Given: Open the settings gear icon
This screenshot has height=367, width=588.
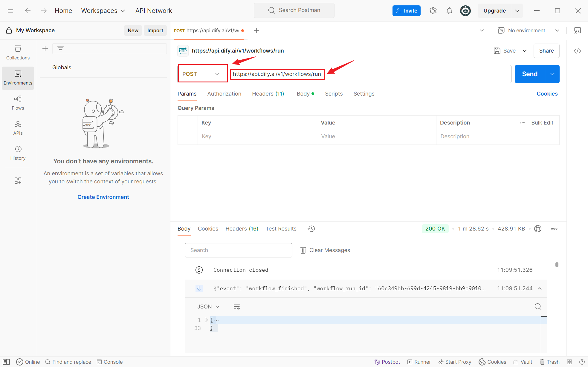Looking at the screenshot, I should click(x=433, y=11).
